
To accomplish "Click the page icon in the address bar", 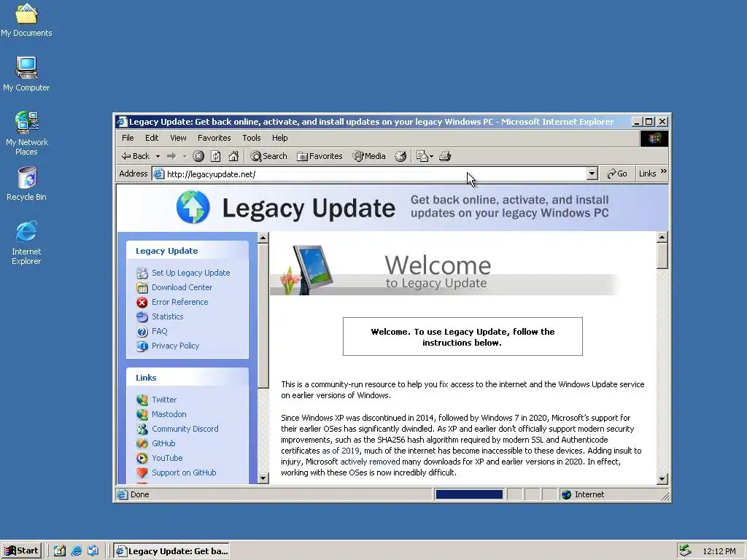I will tap(158, 174).
